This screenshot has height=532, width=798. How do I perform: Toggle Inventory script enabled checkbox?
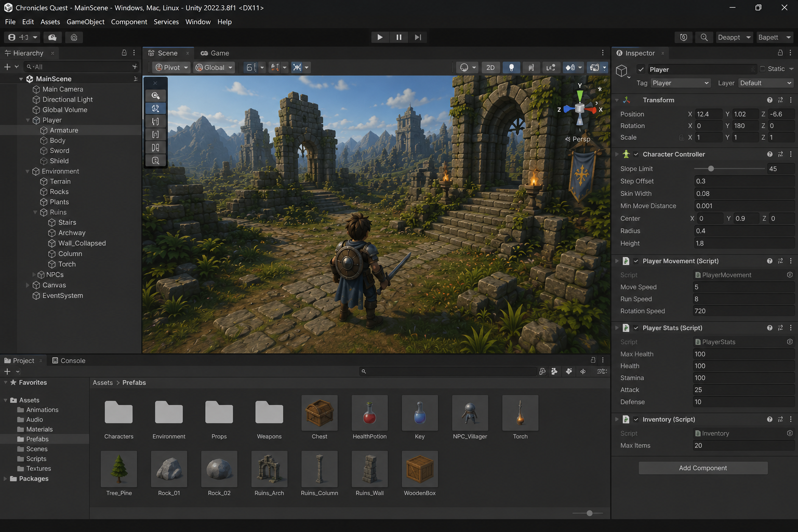pos(636,419)
